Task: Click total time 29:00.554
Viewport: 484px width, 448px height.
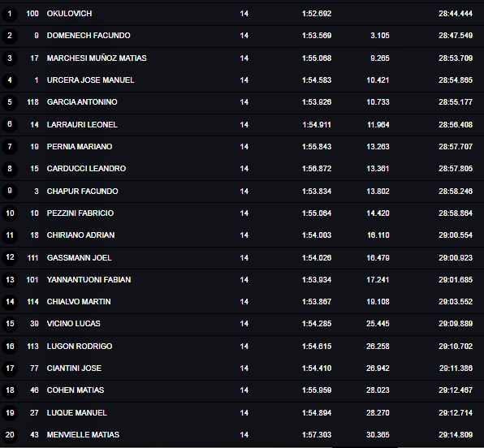Action: (x=456, y=235)
